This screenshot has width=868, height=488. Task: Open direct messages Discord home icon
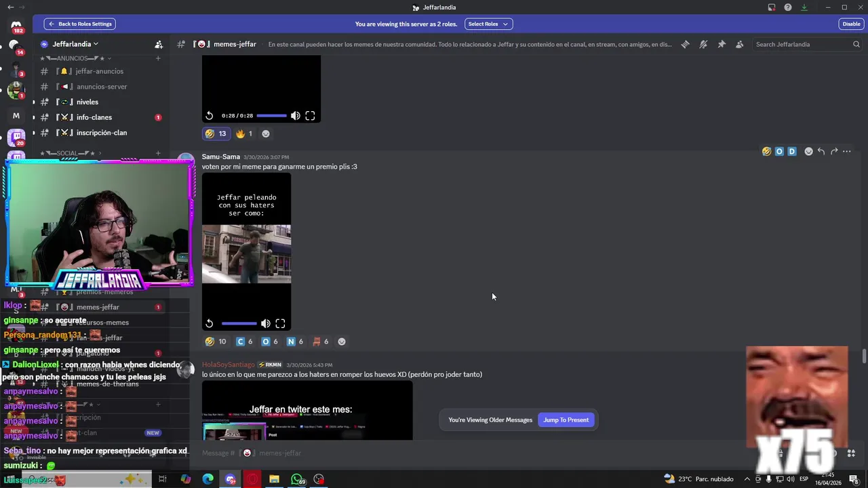click(x=16, y=26)
